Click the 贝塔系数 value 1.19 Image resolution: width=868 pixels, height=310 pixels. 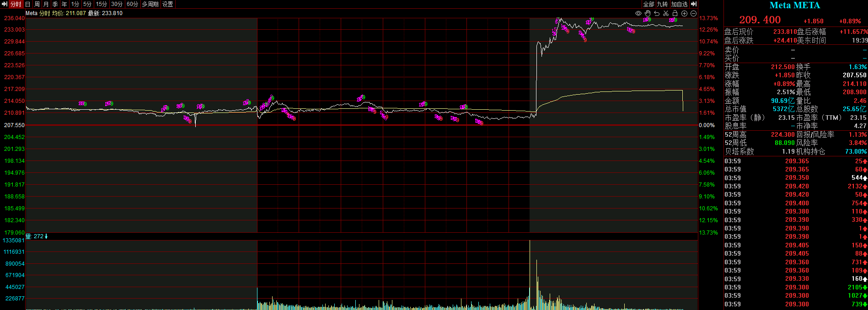click(788, 151)
